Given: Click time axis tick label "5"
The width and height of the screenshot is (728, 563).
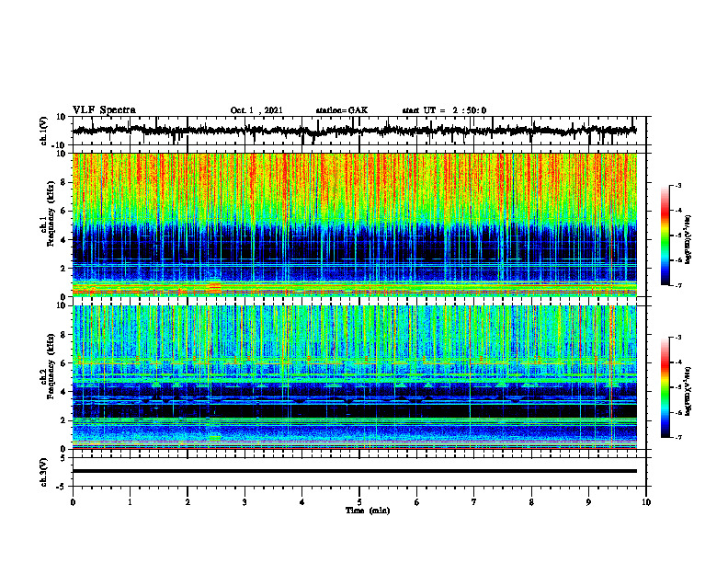Looking at the screenshot, I should click(x=359, y=502).
